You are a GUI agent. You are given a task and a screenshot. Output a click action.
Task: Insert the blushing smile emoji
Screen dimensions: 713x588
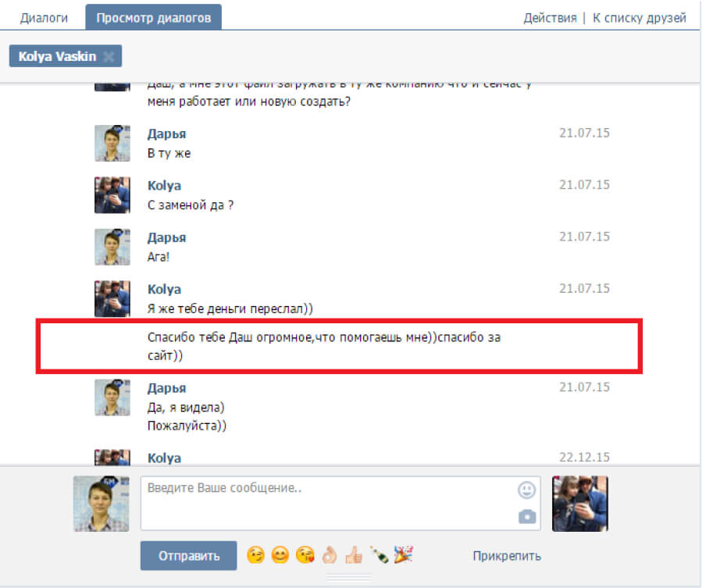pos(280,555)
